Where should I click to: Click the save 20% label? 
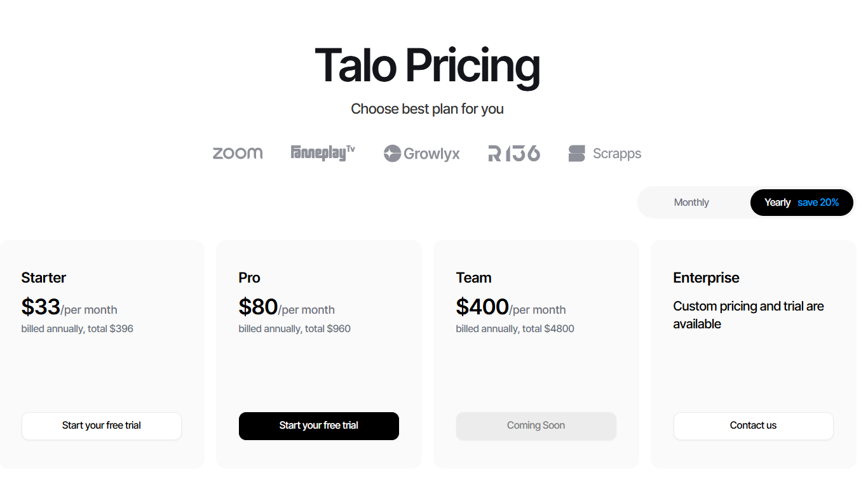(x=818, y=202)
